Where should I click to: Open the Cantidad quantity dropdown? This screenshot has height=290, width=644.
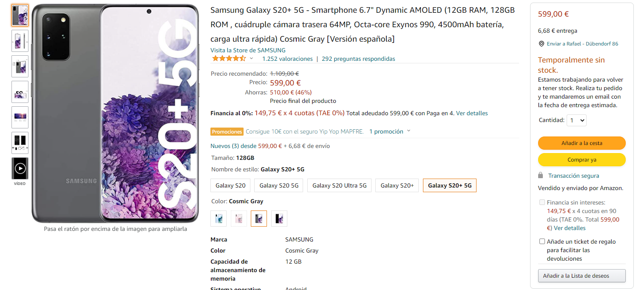pos(577,120)
